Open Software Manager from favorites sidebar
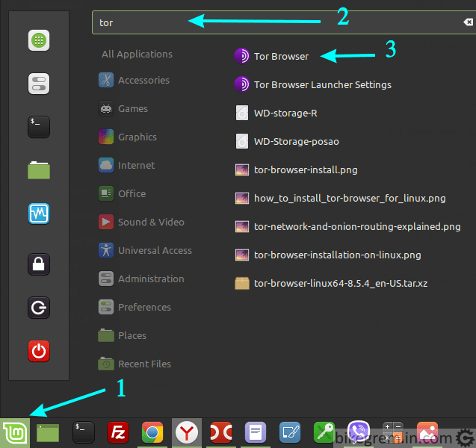 coord(39,40)
